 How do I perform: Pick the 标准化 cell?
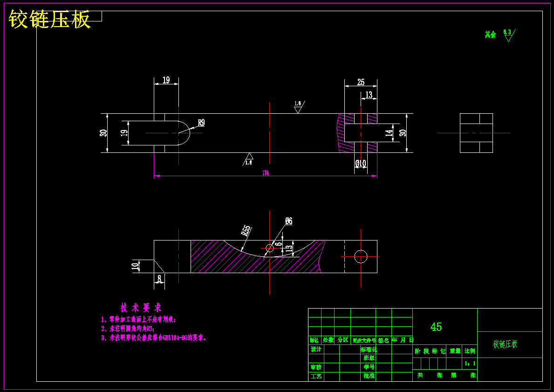pos(369,350)
